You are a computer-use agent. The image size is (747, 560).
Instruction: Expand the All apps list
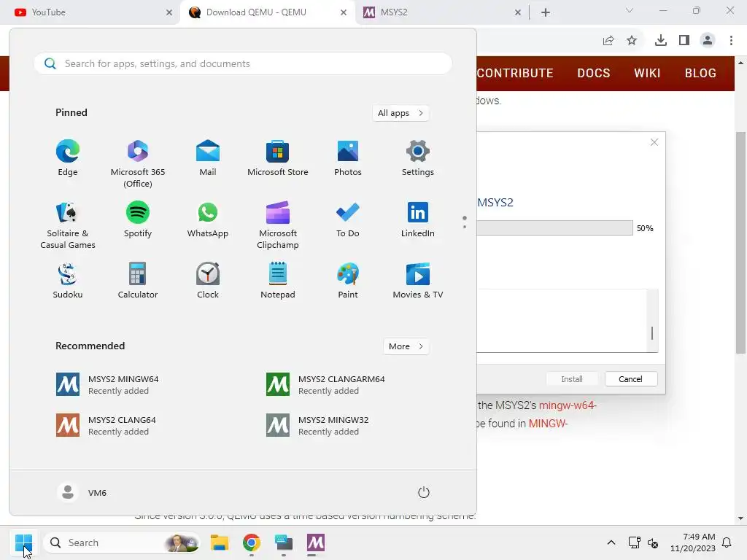pyautogui.click(x=400, y=113)
